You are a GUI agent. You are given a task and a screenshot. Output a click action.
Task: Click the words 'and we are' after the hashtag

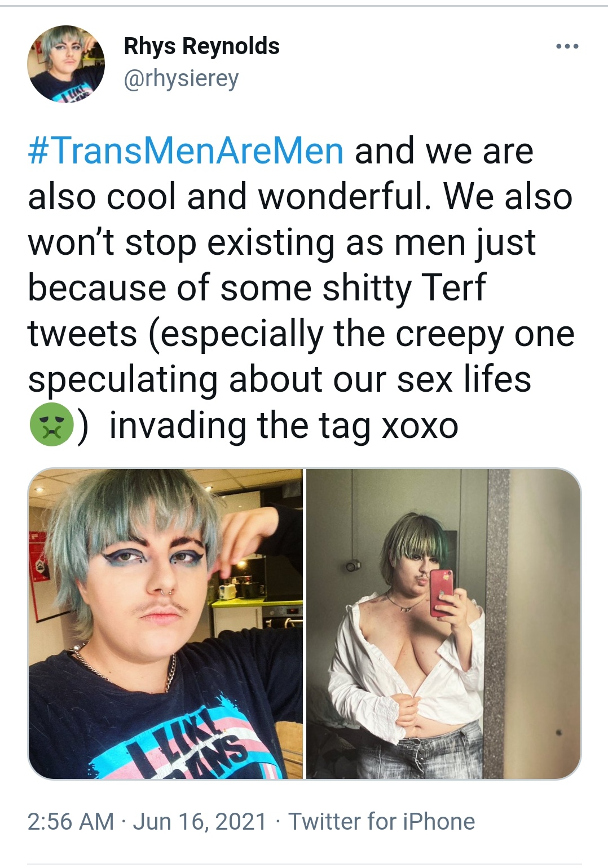(444, 151)
